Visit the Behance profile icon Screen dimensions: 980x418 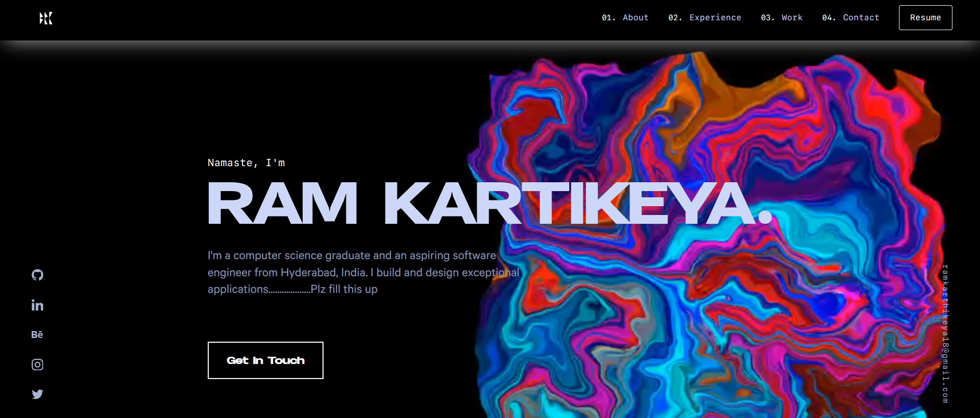point(37,335)
